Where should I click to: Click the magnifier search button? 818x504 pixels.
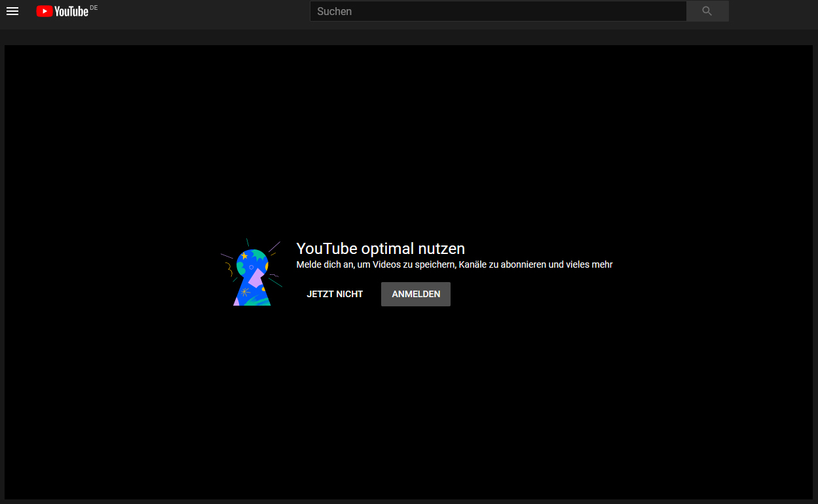coord(707,11)
